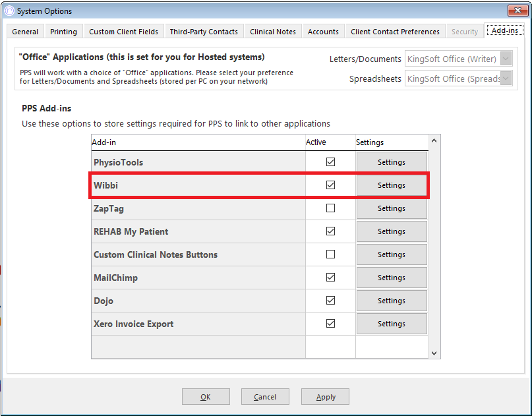Confirm with the OK button
This screenshot has width=532, height=416.
(206, 397)
